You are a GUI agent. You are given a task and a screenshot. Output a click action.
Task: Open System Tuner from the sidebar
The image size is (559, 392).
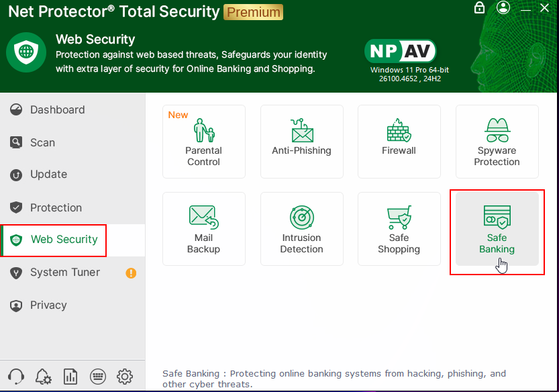64,273
